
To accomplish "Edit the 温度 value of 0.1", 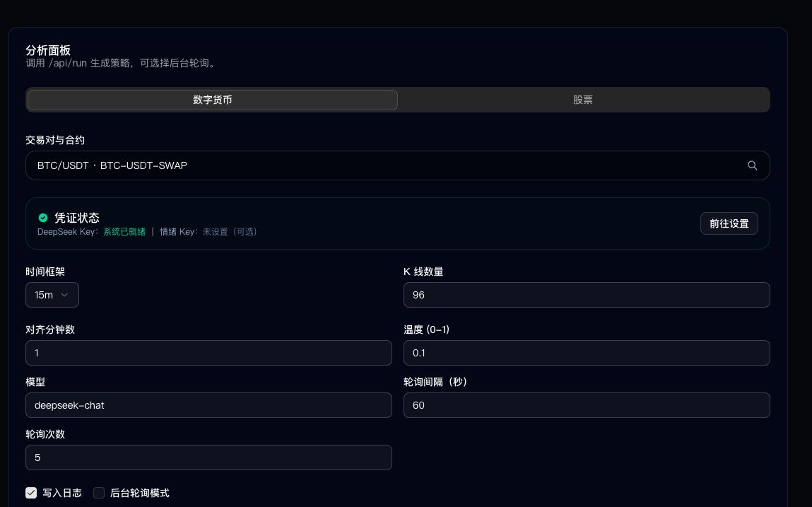I will (x=587, y=353).
